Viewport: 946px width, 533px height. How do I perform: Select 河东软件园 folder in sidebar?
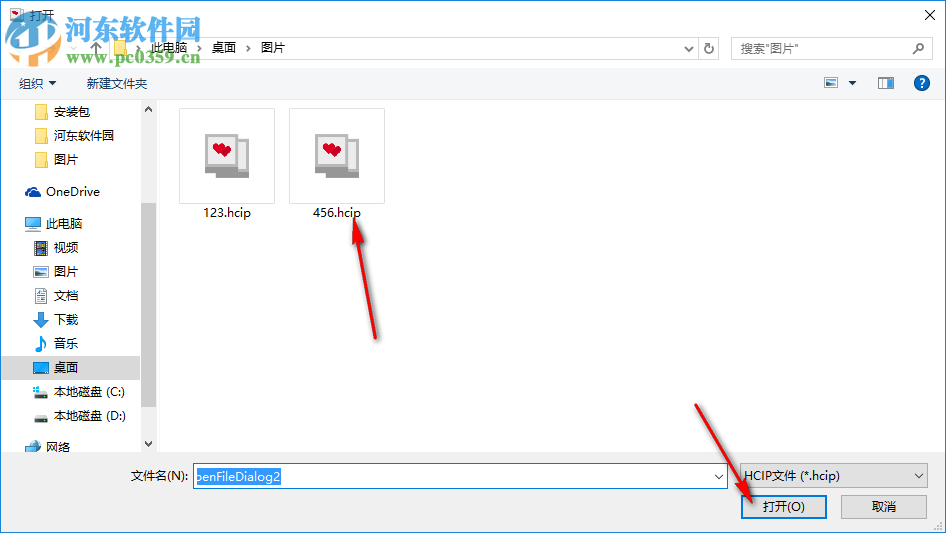click(83, 136)
